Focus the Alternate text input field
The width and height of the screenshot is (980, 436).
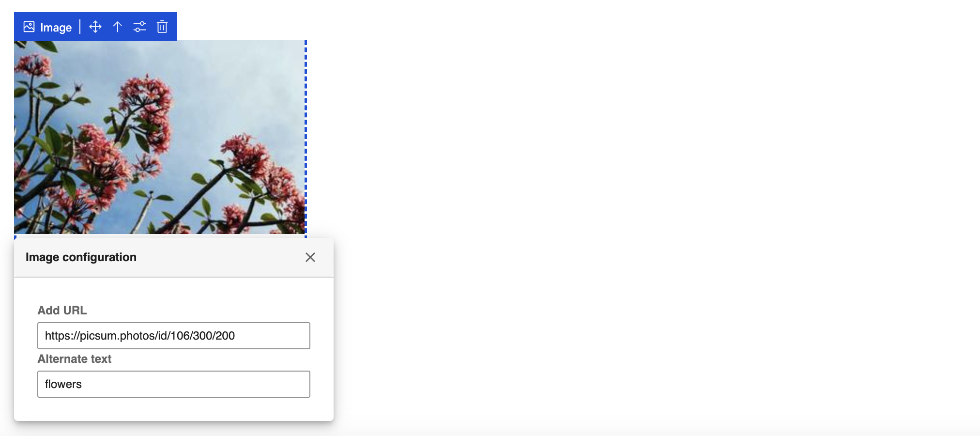174,384
